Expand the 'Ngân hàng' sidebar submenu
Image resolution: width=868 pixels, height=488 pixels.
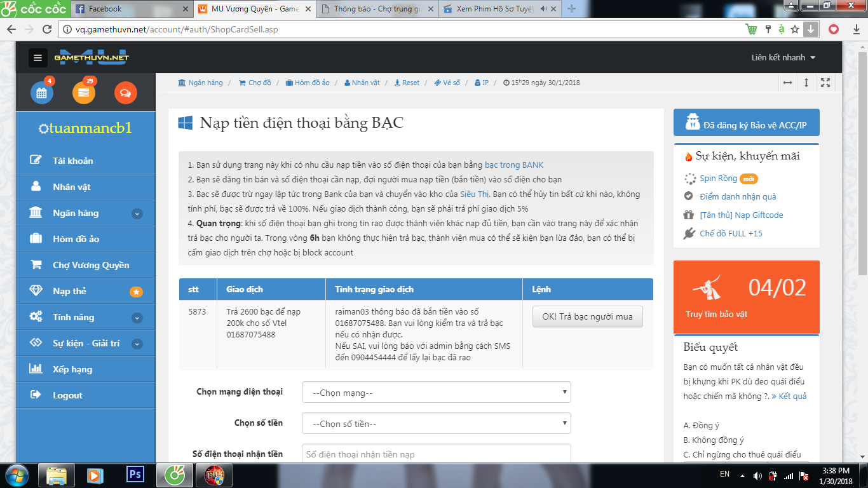(x=137, y=213)
